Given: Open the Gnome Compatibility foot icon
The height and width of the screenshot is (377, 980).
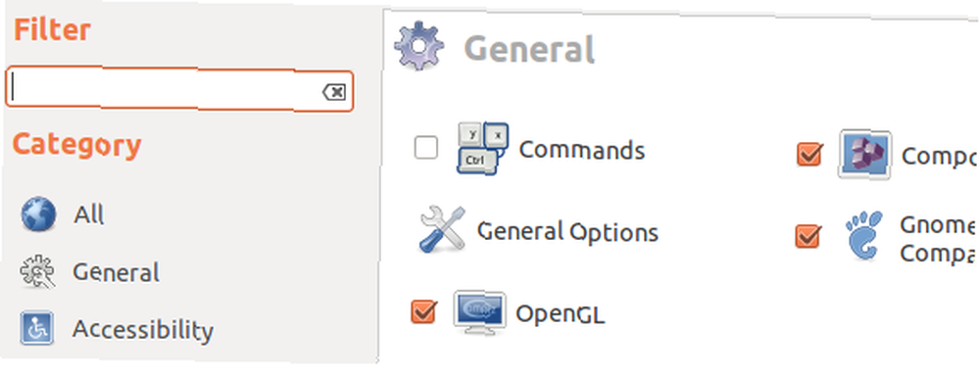Looking at the screenshot, I should click(865, 235).
